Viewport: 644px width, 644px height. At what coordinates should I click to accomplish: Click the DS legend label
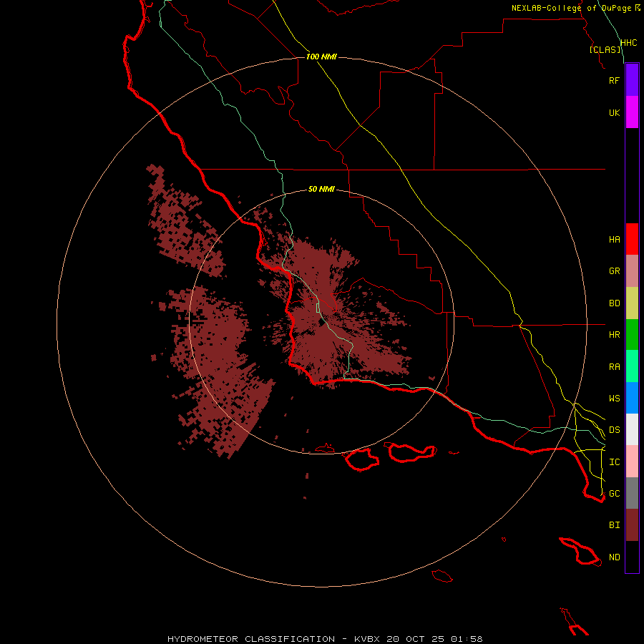[614, 430]
